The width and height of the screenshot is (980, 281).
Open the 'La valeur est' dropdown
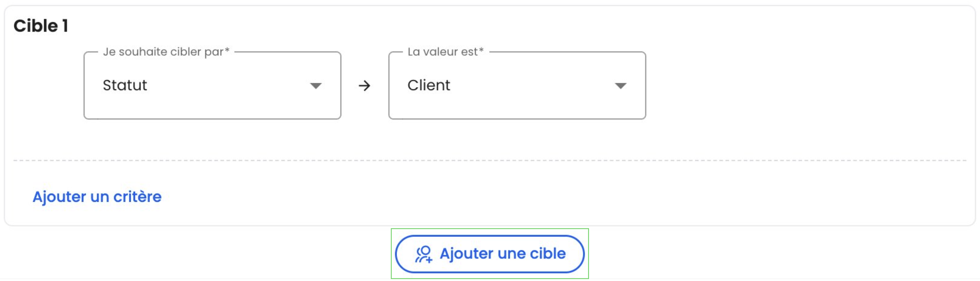[x=517, y=86]
